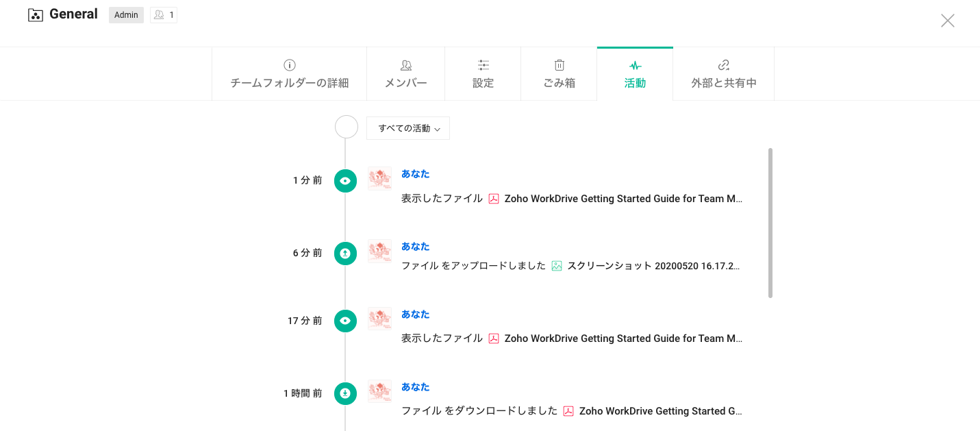Viewport: 980px width, 431px height.
Task: Click the user avatar in 1分前 entry
Action: (x=379, y=179)
